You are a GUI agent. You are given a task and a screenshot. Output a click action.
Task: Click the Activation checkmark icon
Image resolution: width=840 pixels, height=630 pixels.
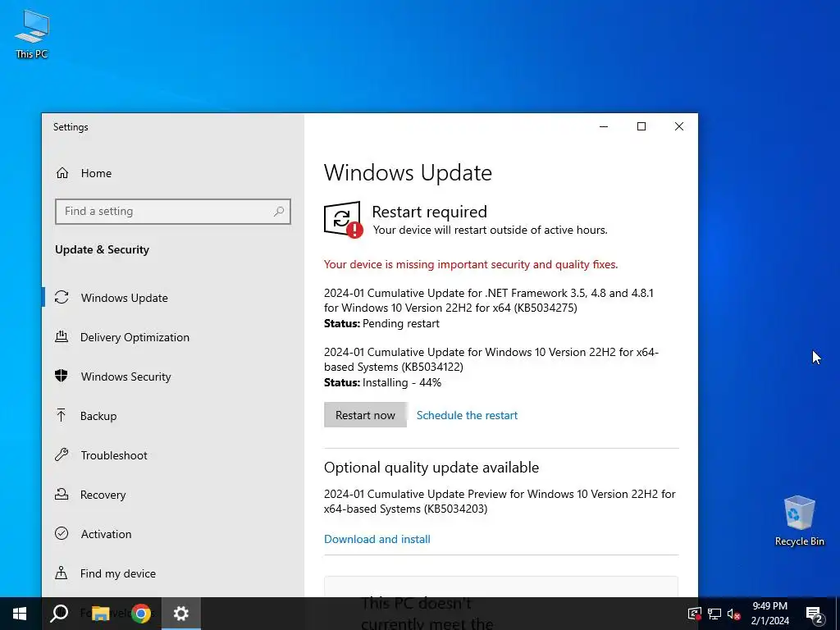pos(62,533)
